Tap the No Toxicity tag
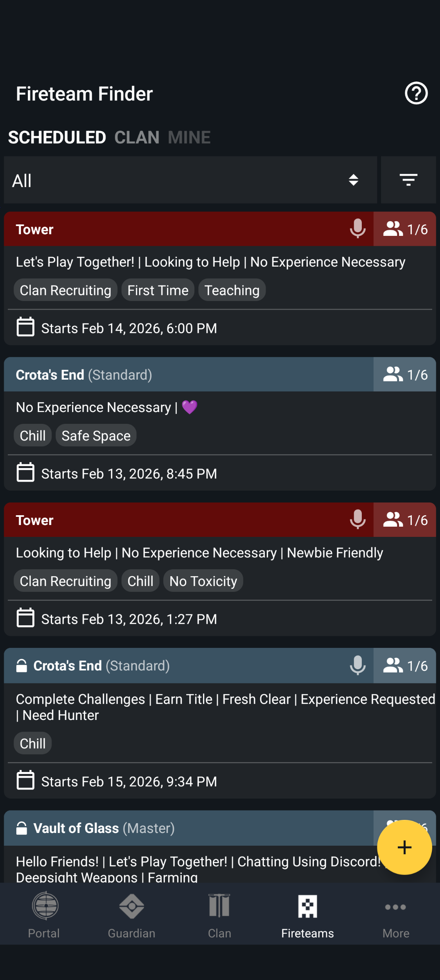The image size is (440, 980). tap(203, 581)
